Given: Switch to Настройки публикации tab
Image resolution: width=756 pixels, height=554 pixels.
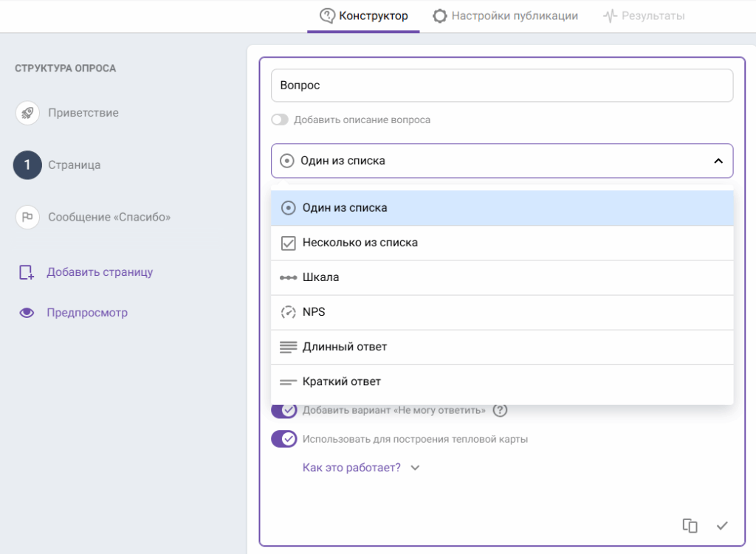Looking at the screenshot, I should click(x=505, y=15).
